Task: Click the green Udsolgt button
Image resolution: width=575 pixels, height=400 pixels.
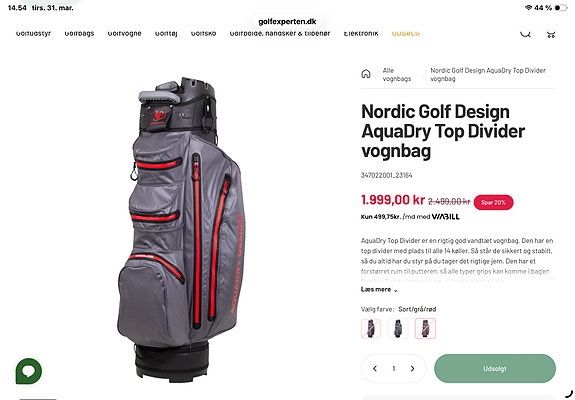Action: (495, 368)
